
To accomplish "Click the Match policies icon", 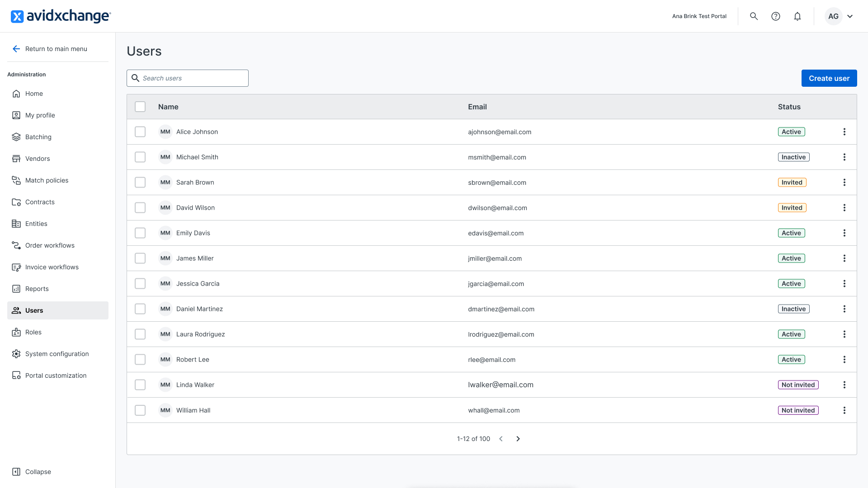I will pyautogui.click(x=16, y=180).
